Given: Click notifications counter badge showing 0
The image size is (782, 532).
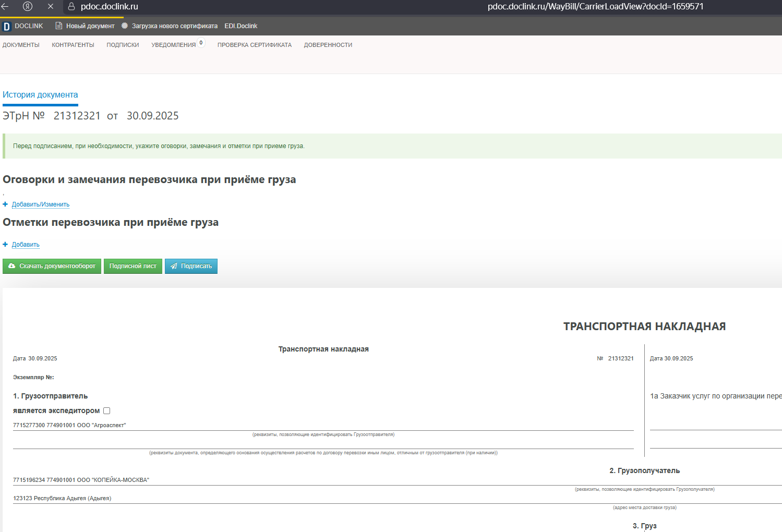Looking at the screenshot, I should pyautogui.click(x=201, y=43).
